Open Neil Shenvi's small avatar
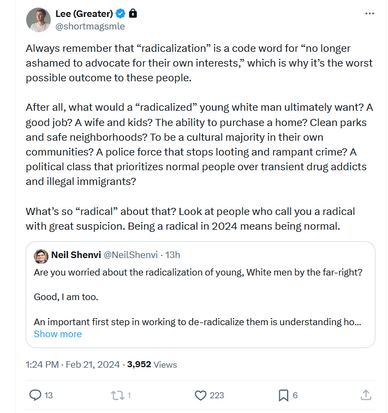 click(x=41, y=256)
